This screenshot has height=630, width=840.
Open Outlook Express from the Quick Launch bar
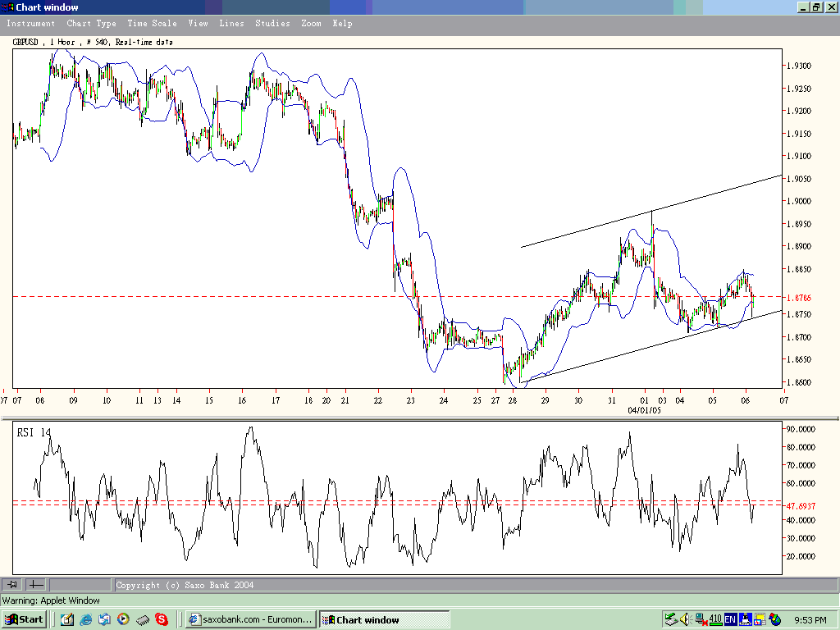point(104,620)
